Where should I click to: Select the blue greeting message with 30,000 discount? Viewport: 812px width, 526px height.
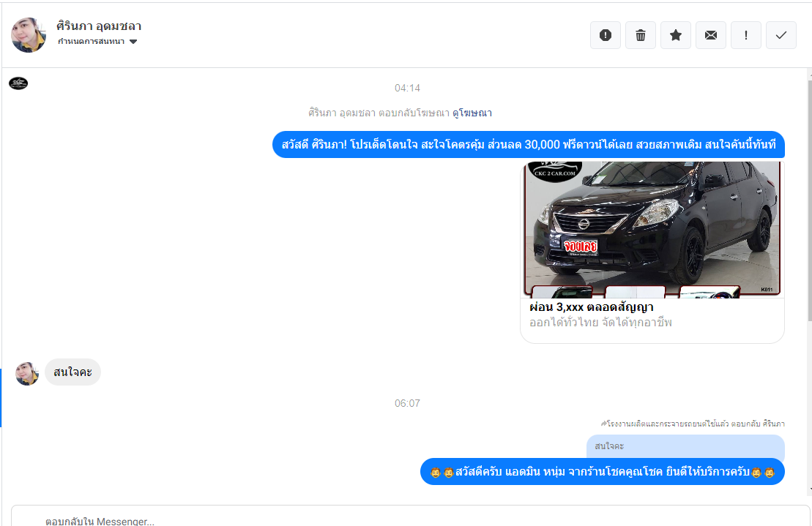pos(529,145)
